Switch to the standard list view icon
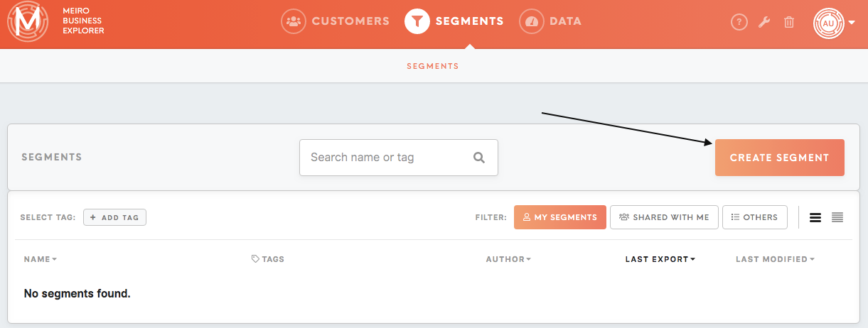The height and width of the screenshot is (328, 868). pos(815,217)
